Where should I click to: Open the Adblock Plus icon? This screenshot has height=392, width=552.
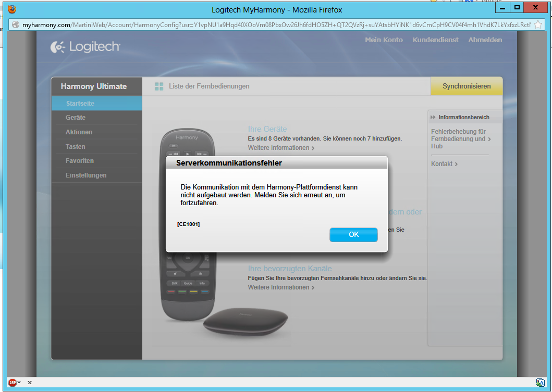13,383
